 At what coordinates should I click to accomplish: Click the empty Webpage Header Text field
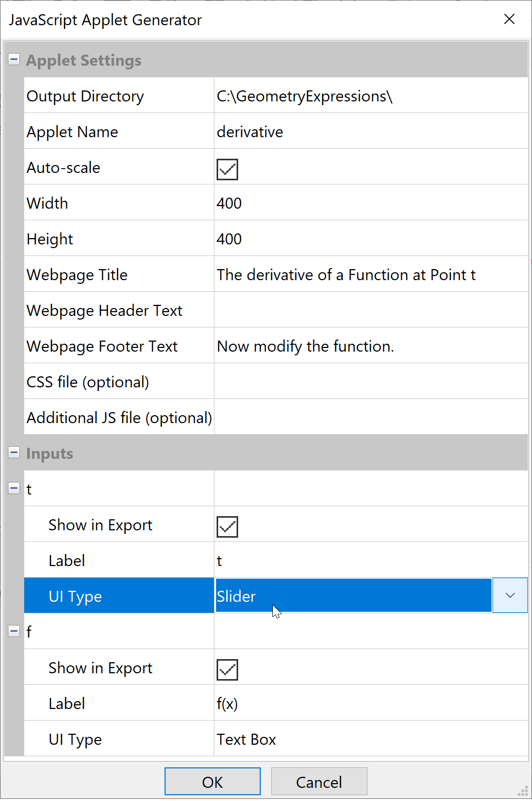click(368, 310)
